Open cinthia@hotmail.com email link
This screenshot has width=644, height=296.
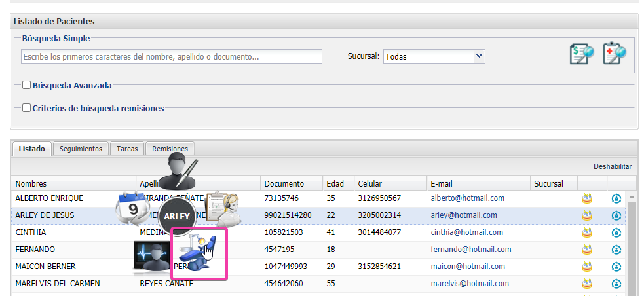coord(466,232)
